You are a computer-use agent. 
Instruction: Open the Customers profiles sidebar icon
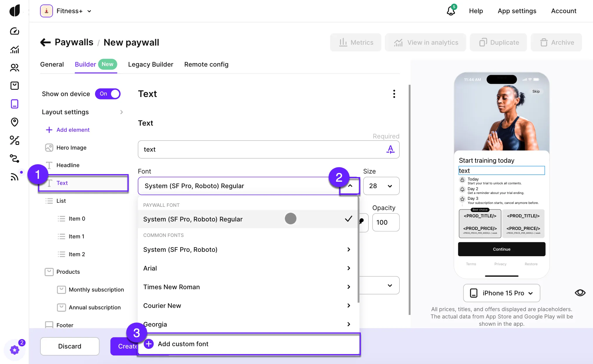click(14, 67)
